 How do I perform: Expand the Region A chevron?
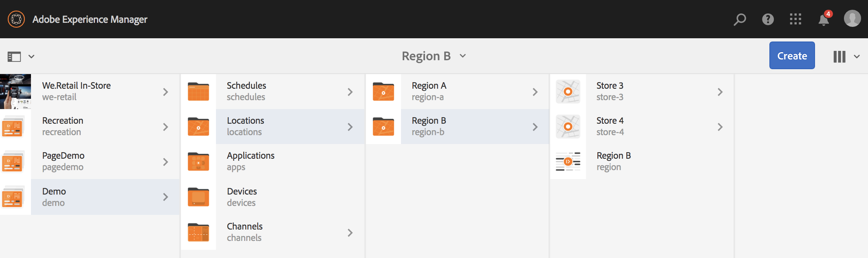click(x=535, y=92)
